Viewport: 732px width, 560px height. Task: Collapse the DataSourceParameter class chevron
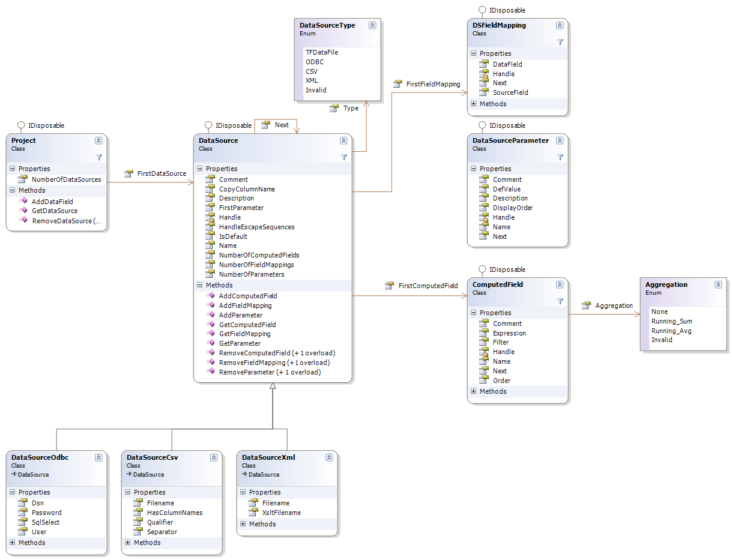[x=560, y=140]
